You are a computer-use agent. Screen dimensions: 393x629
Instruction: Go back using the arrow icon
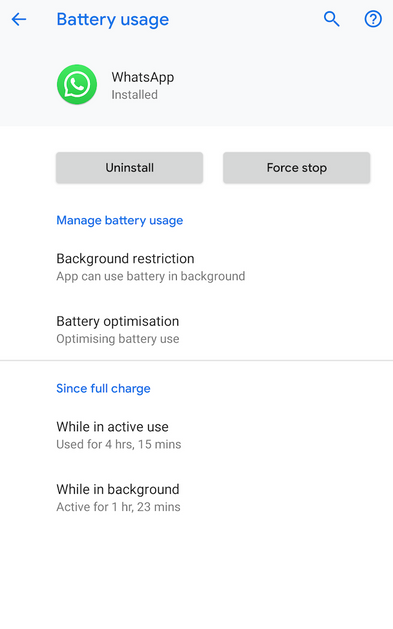click(19, 19)
